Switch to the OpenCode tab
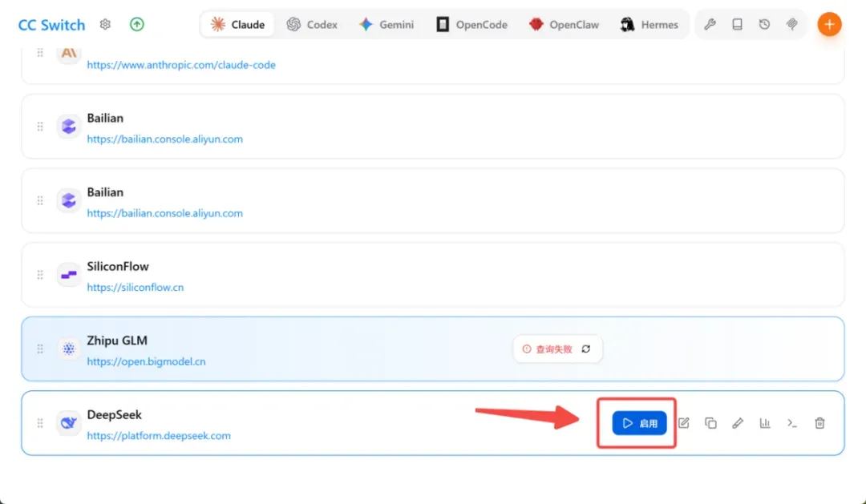The width and height of the screenshot is (866, 504). click(x=472, y=24)
